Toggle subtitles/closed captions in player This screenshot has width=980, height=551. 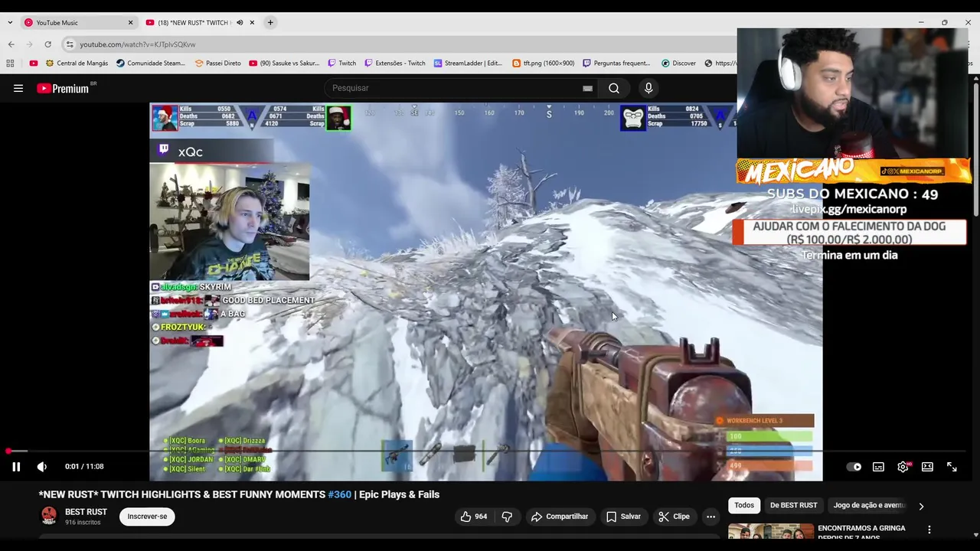point(878,467)
